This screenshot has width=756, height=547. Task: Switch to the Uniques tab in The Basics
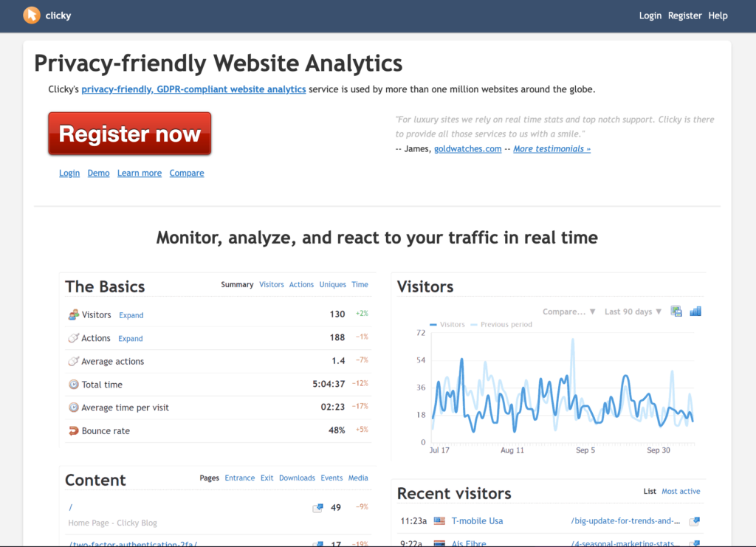pyautogui.click(x=333, y=284)
